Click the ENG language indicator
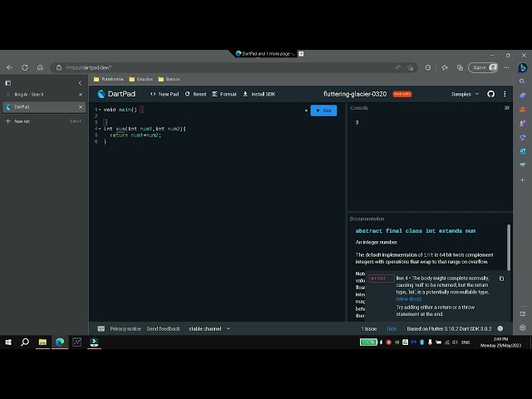The image size is (532, 399). tap(465, 342)
